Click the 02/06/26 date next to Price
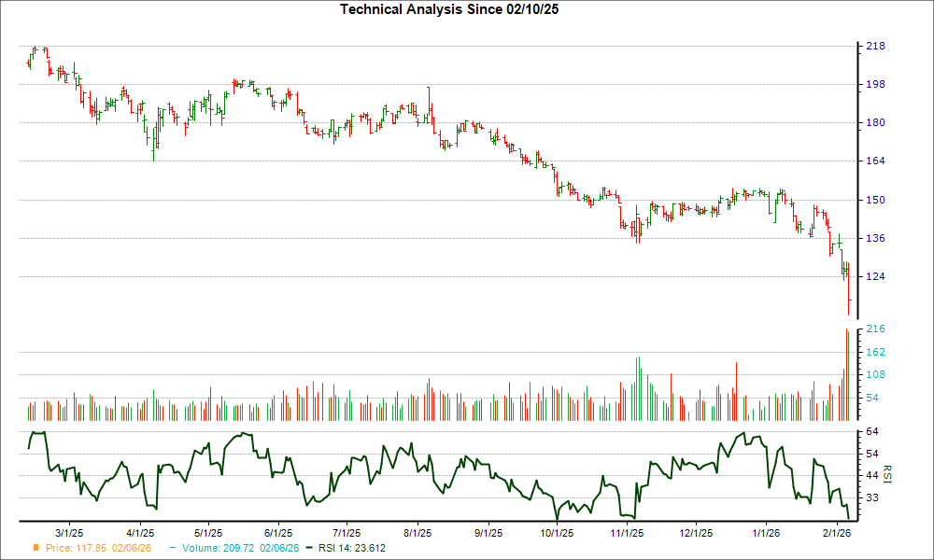The height and width of the screenshot is (560, 934). tap(131, 548)
